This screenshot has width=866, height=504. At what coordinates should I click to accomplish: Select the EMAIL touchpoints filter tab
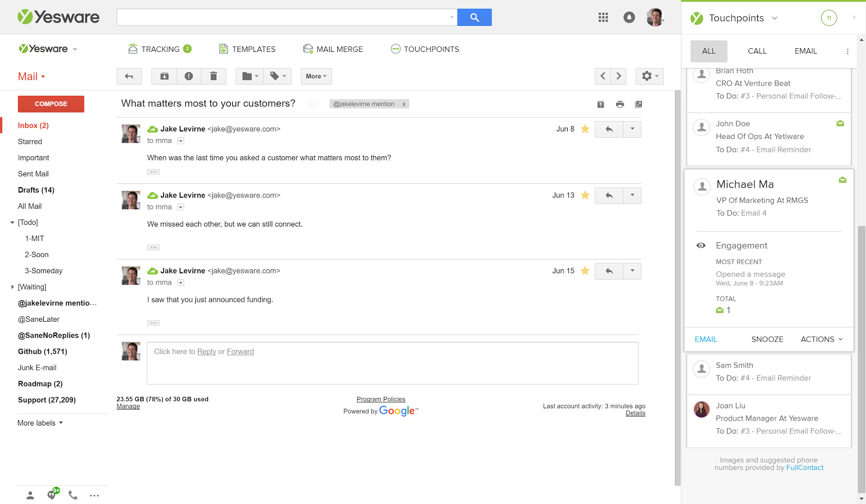[x=805, y=51]
